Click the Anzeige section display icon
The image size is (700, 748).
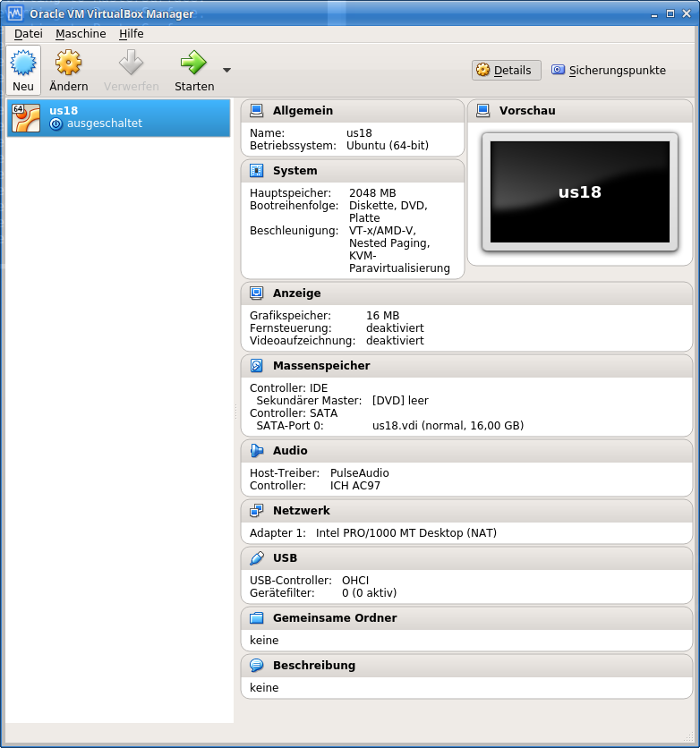pos(257,293)
